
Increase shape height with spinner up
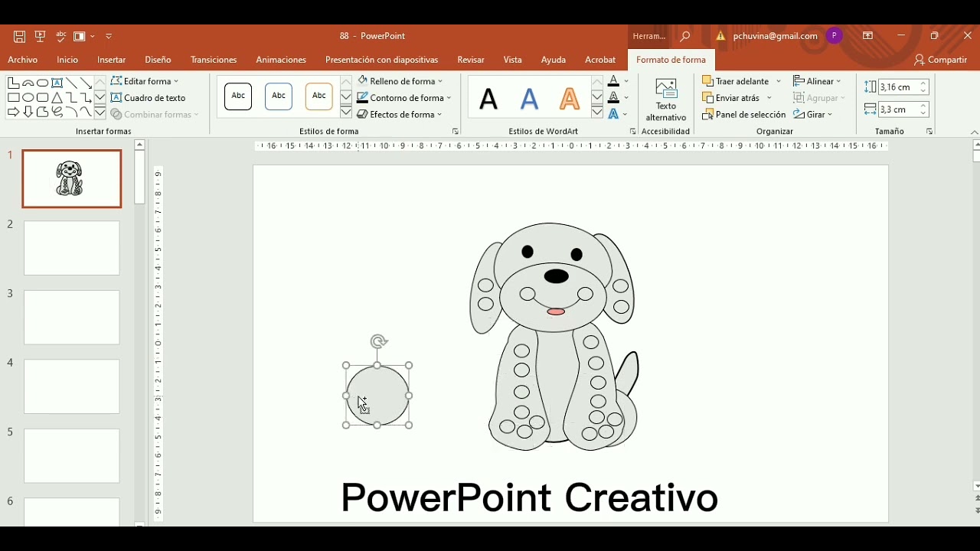click(x=924, y=83)
